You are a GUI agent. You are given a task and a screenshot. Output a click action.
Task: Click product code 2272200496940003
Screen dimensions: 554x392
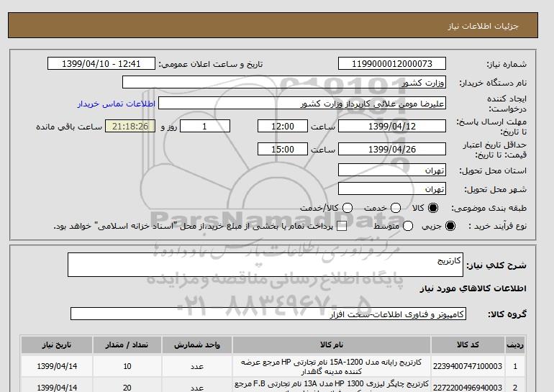468,388
